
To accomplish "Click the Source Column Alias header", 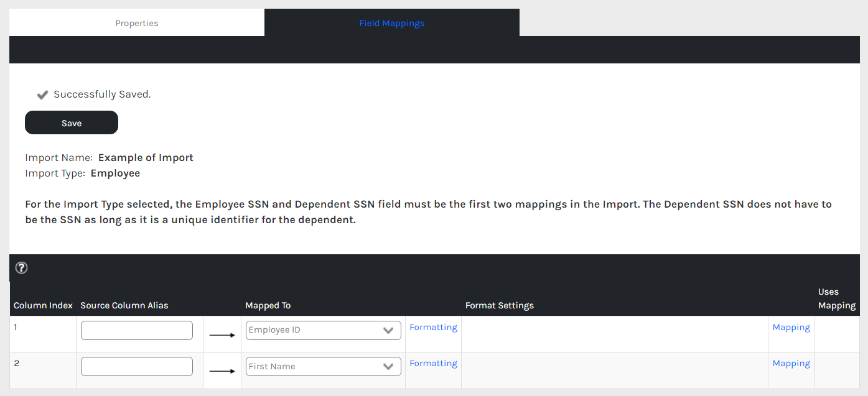I will click(124, 305).
